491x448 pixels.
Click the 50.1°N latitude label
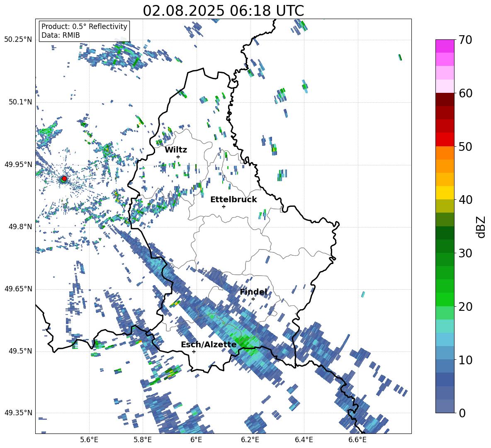pyautogui.click(x=20, y=102)
